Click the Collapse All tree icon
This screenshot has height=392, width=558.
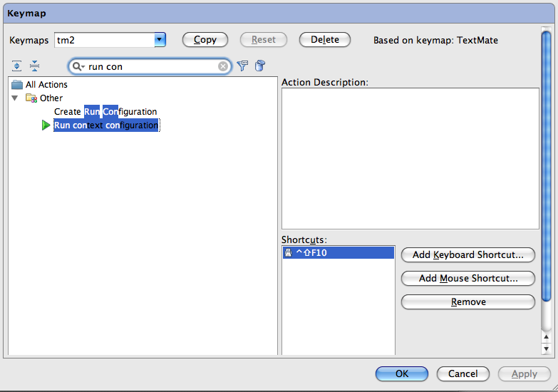[34, 66]
